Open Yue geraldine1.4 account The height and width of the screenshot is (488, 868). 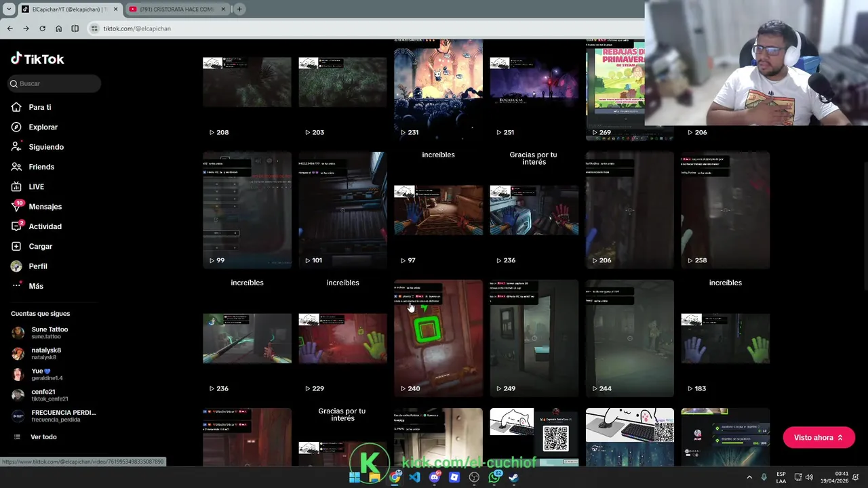pos(37,374)
